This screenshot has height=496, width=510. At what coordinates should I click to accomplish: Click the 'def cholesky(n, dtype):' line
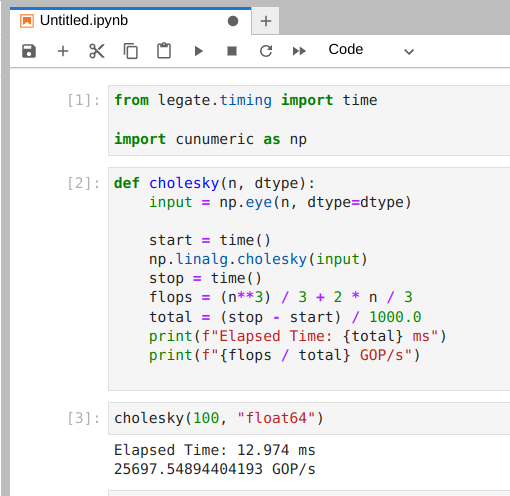[x=214, y=183]
